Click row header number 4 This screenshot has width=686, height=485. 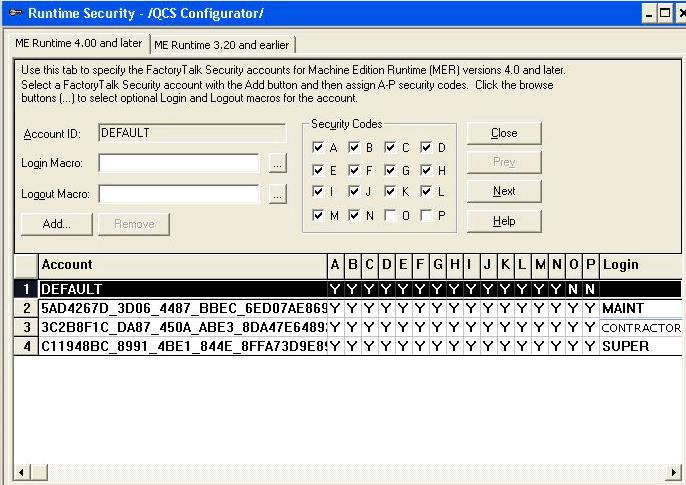click(x=26, y=346)
